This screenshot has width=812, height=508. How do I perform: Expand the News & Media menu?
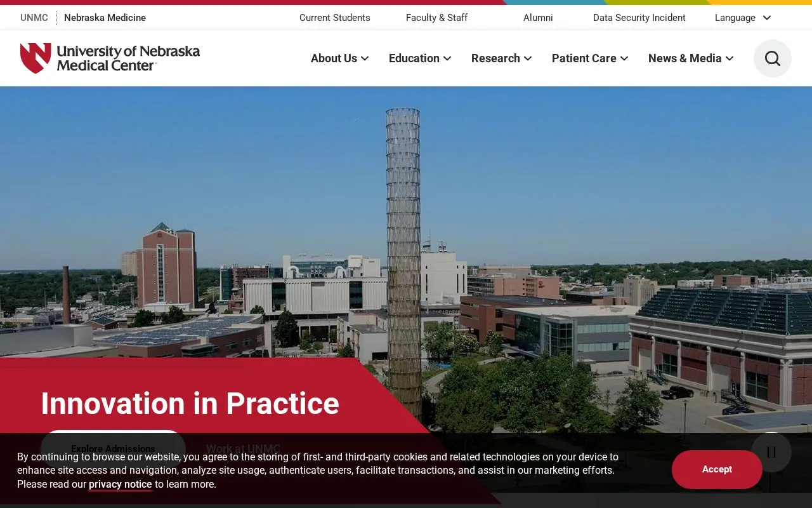(691, 58)
